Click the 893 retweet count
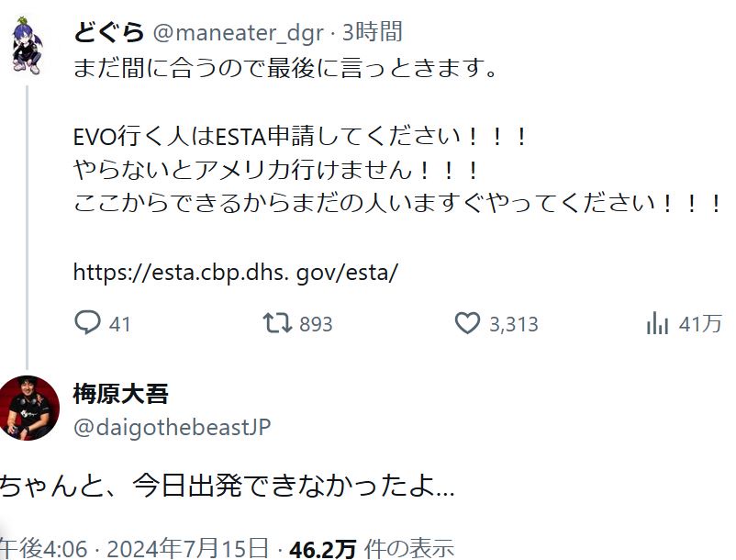736x560 pixels. coord(316,324)
